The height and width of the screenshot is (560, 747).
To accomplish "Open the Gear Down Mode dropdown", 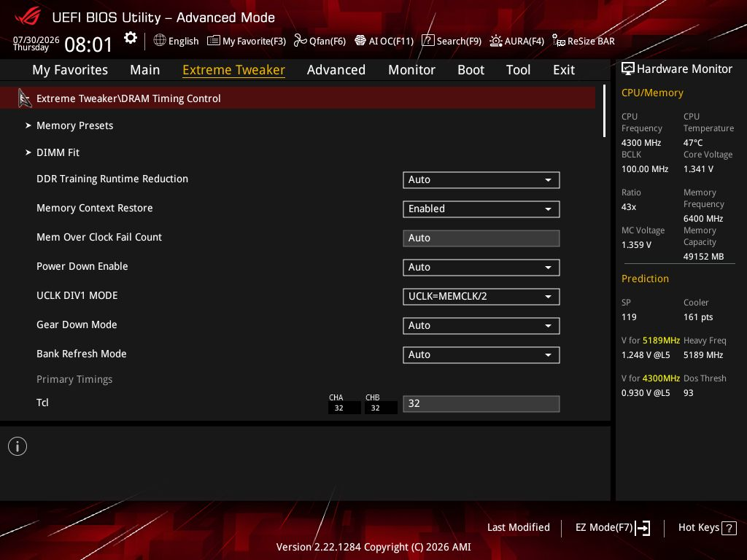I will coord(481,326).
